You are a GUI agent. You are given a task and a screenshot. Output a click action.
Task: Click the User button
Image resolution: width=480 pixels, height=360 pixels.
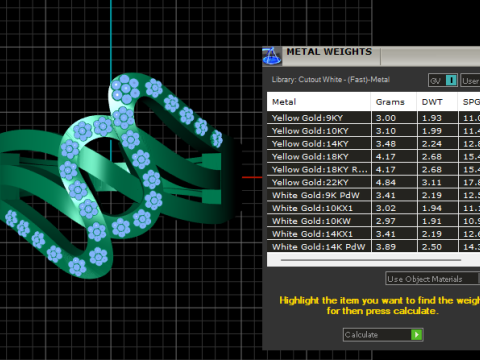[470, 80]
